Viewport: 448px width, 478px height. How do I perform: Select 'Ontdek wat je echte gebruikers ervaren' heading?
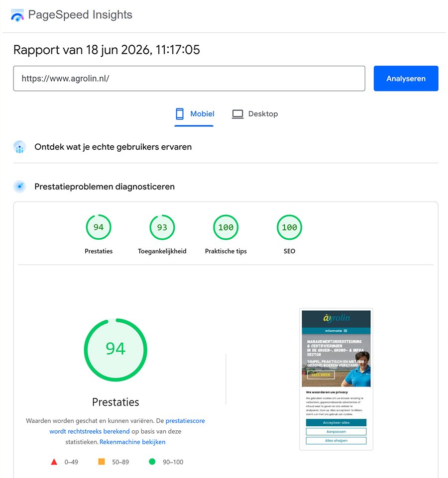pyautogui.click(x=113, y=147)
